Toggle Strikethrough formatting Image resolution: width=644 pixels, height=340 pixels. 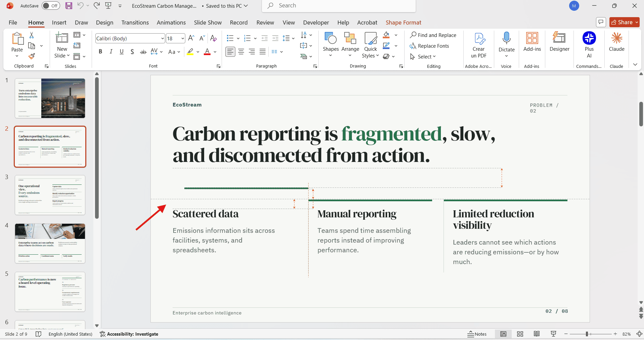pyautogui.click(x=143, y=52)
